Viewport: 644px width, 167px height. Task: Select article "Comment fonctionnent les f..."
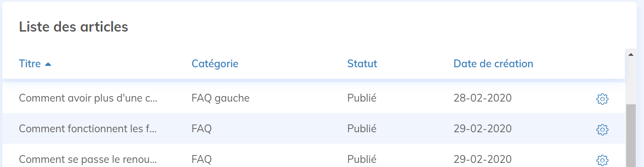point(88,129)
